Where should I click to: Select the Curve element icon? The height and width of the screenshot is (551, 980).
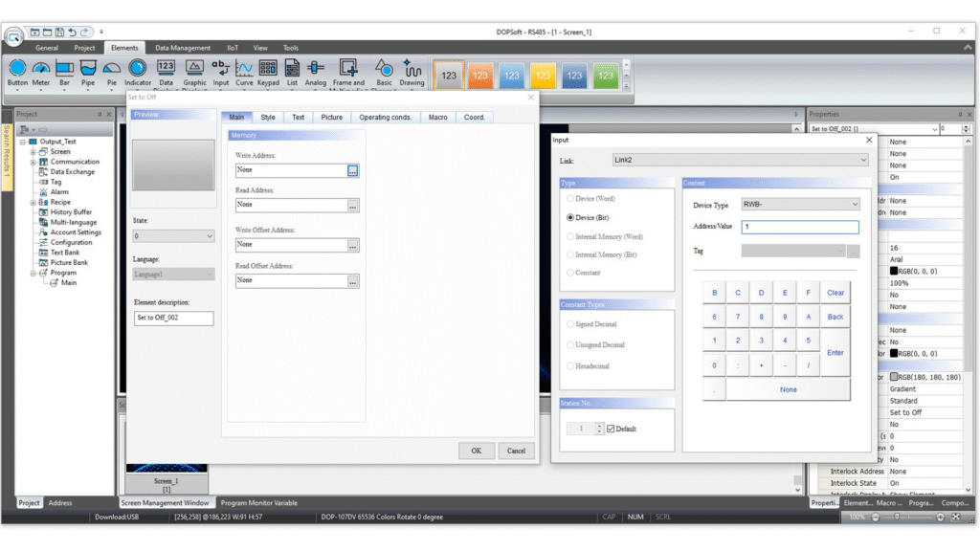point(245,72)
